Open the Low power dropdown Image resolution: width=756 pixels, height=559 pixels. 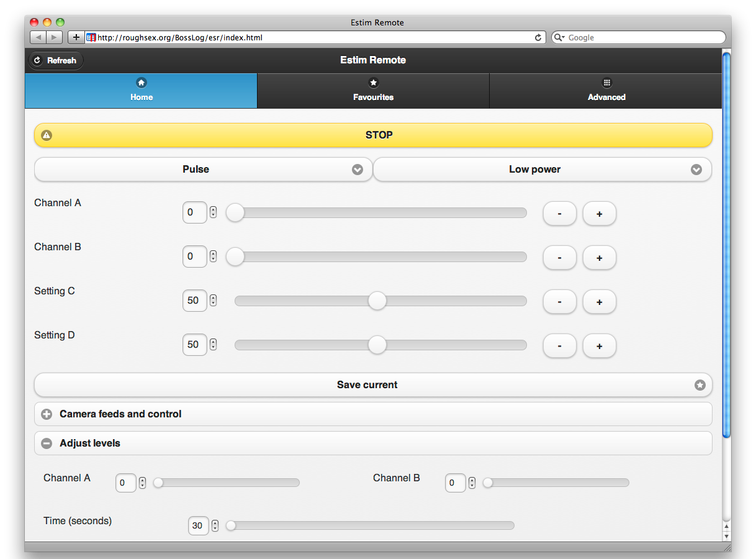(x=542, y=170)
